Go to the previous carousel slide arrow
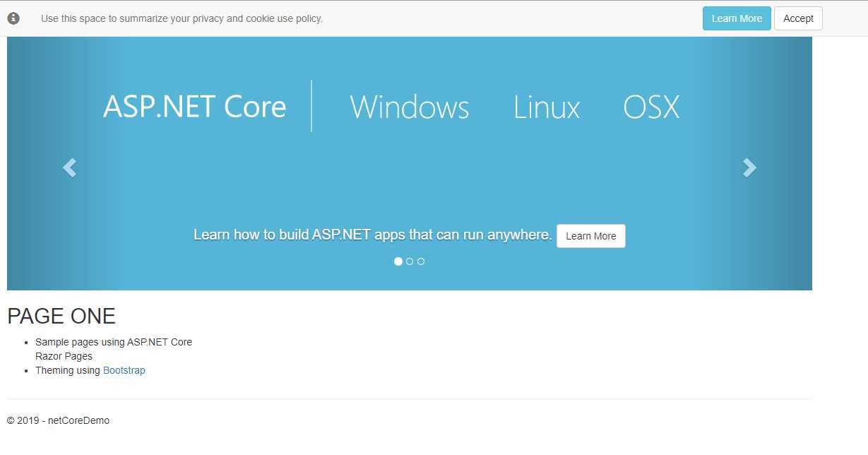Image resolution: width=868 pixels, height=455 pixels. pos(69,167)
